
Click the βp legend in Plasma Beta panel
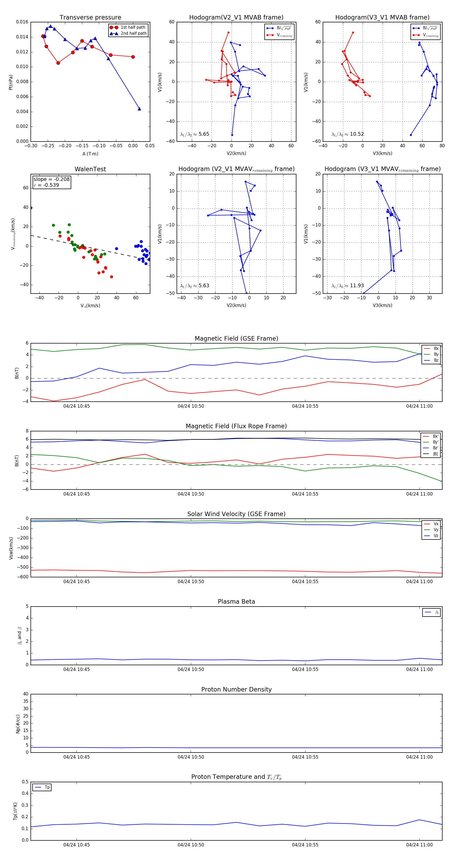[431, 612]
